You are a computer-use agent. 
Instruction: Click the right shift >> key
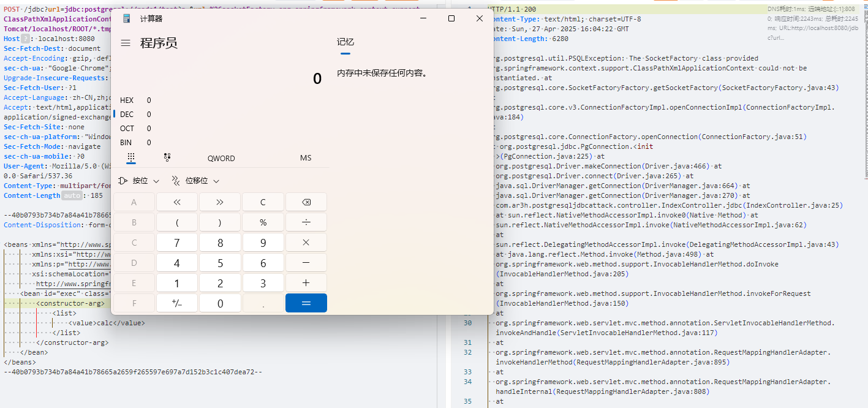220,202
